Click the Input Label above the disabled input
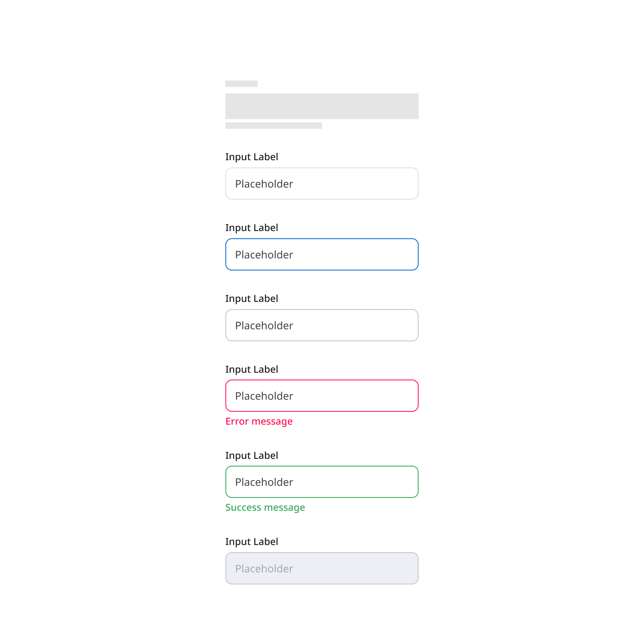Viewport: 644px width, 644px height. click(x=252, y=541)
